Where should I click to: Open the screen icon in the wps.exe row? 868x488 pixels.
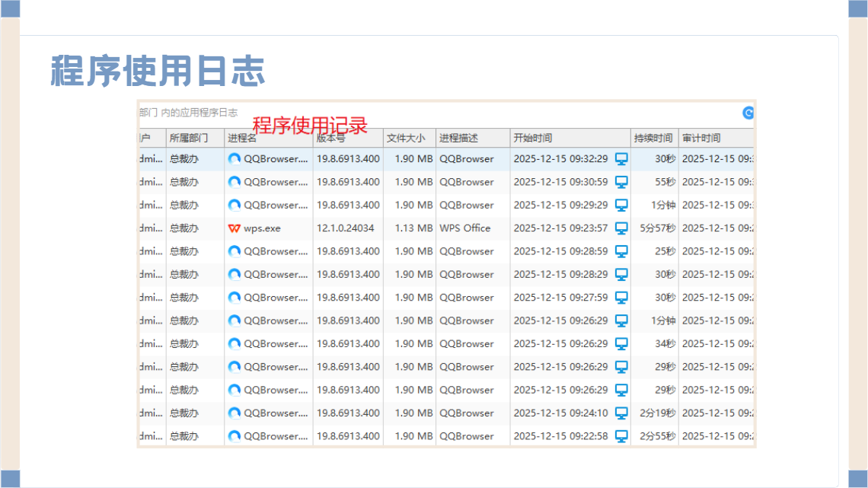click(x=621, y=228)
